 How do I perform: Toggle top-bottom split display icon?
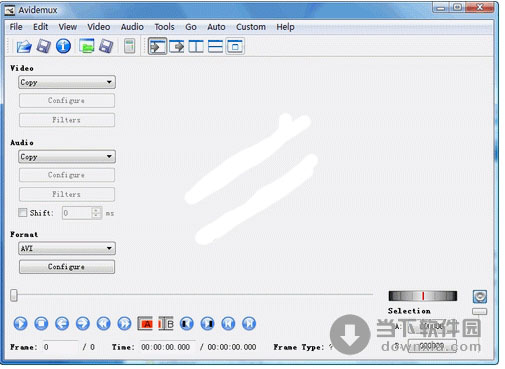tap(215, 46)
